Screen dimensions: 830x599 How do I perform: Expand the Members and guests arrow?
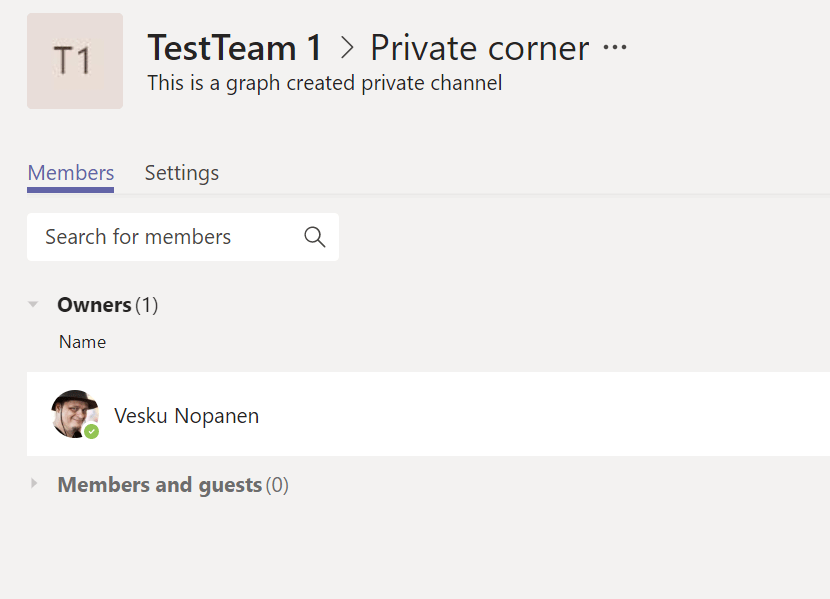tap(34, 484)
